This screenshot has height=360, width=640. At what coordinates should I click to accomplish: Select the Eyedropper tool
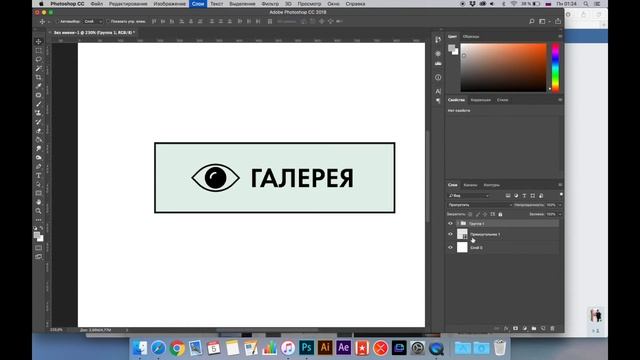pos(39,86)
